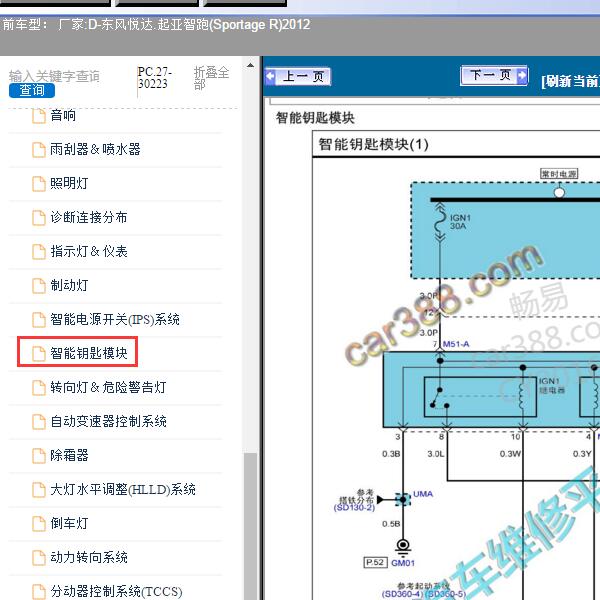Click the document icon beside 转向灯 & 危险警告灯
The image size is (600, 600).
pos(39,388)
